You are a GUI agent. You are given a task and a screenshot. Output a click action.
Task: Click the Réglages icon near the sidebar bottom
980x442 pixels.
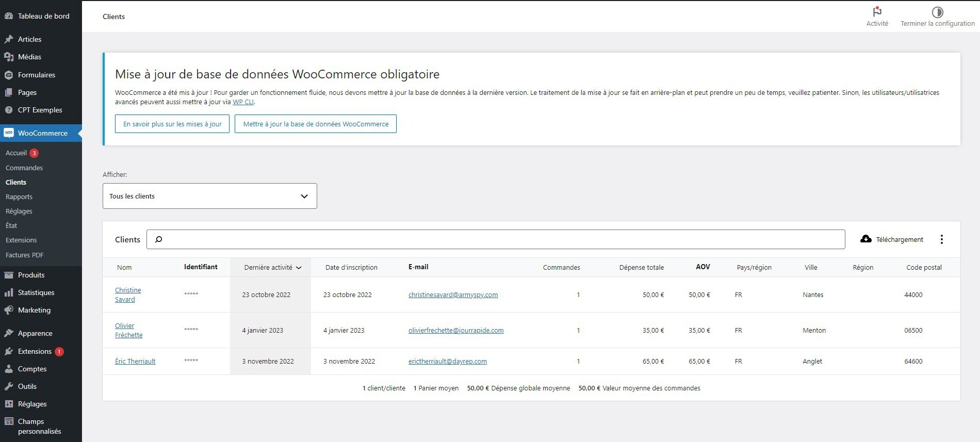coord(9,404)
